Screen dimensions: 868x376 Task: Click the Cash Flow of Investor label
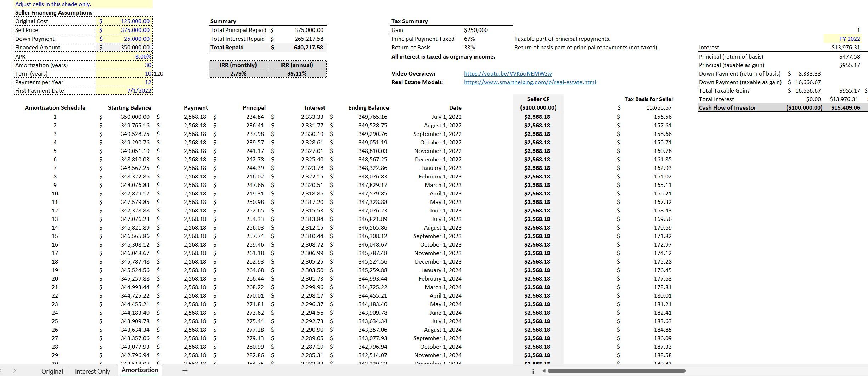pyautogui.click(x=727, y=107)
